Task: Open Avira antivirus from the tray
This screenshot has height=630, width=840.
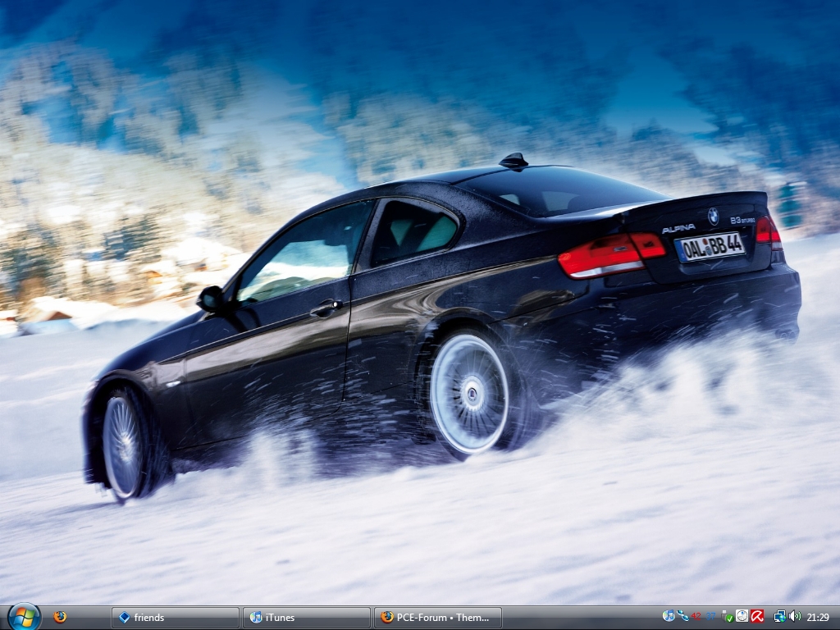Action: [x=757, y=616]
